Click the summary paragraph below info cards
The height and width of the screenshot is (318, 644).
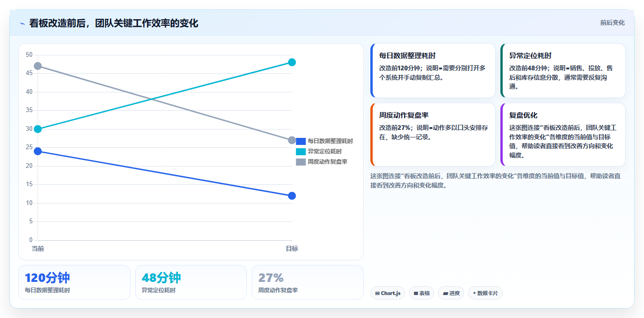tap(495, 181)
